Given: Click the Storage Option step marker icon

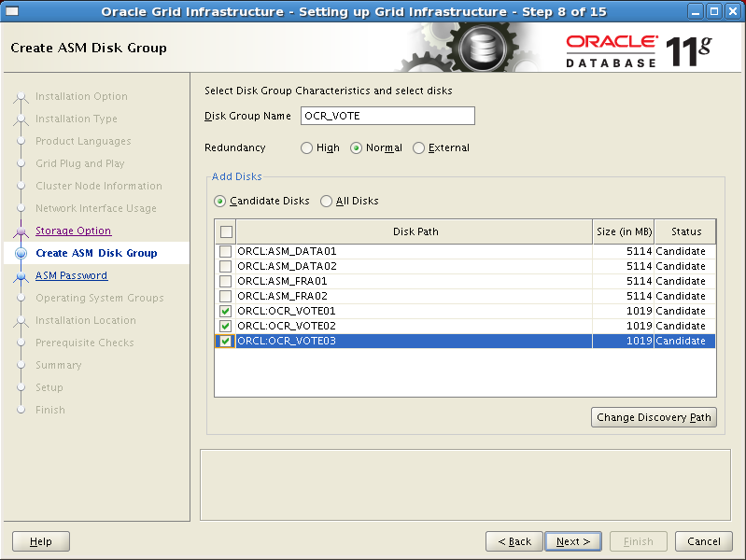Looking at the screenshot, I should click(x=21, y=231).
